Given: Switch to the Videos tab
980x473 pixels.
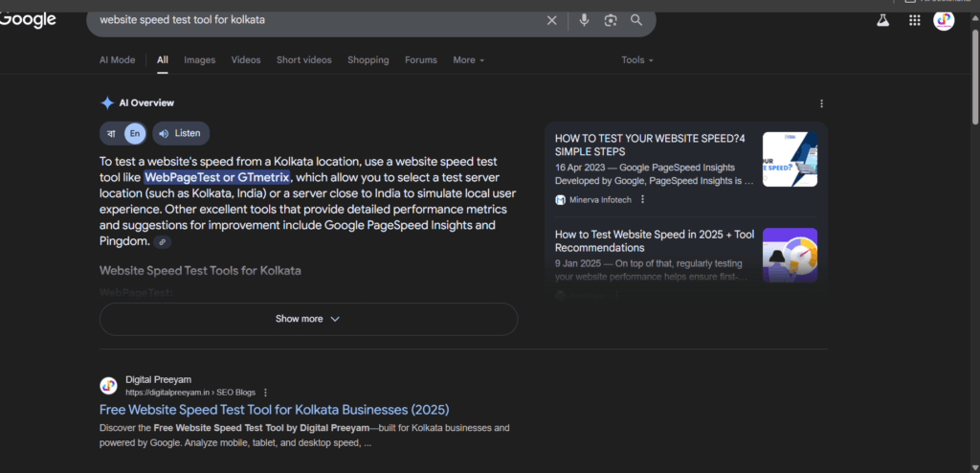Looking at the screenshot, I should tap(246, 60).
